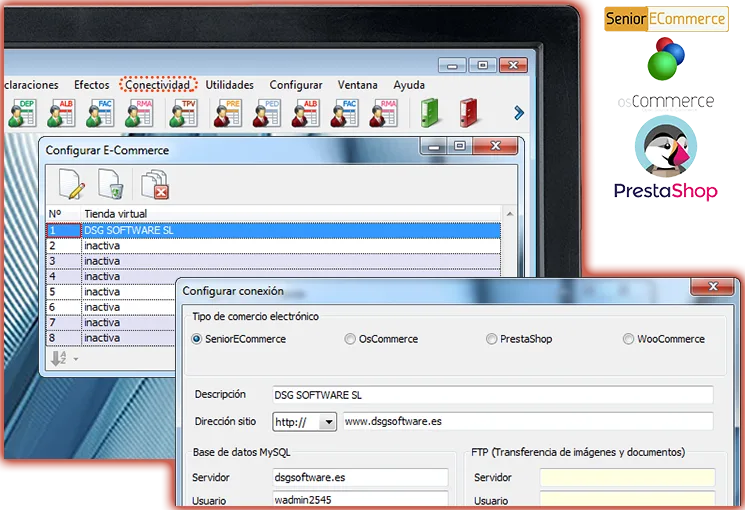This screenshot has height=510, width=745.
Task: Click the Tienda virtual column header
Action: [291, 214]
